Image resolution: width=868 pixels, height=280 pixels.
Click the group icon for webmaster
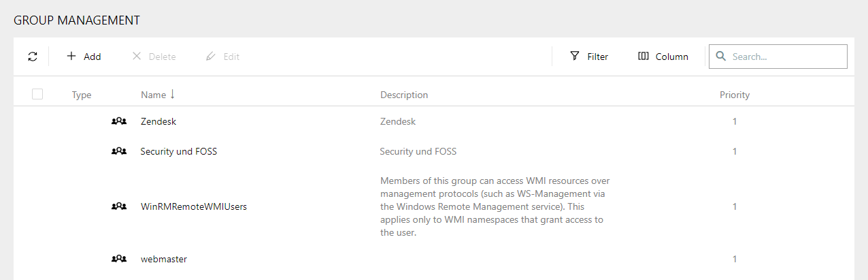[119, 259]
